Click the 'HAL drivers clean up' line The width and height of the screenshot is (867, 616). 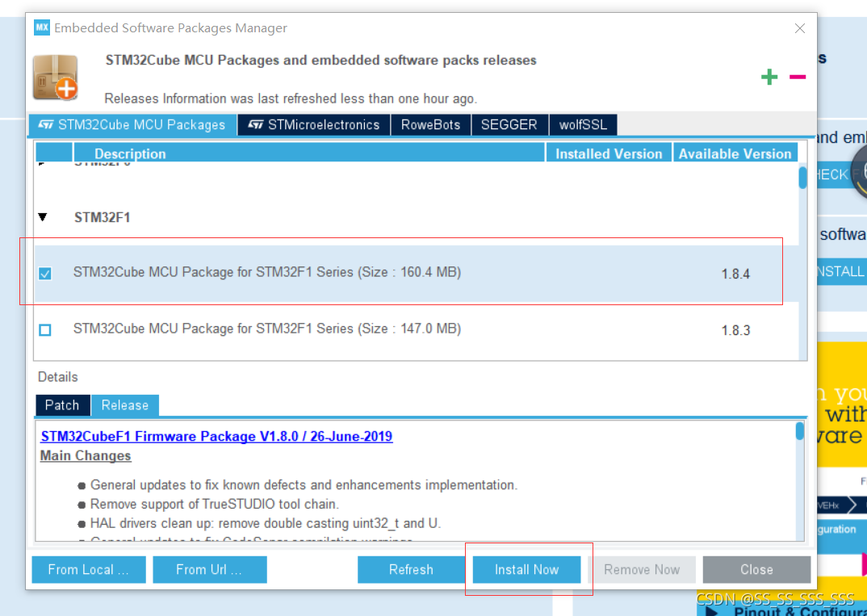coord(266,523)
